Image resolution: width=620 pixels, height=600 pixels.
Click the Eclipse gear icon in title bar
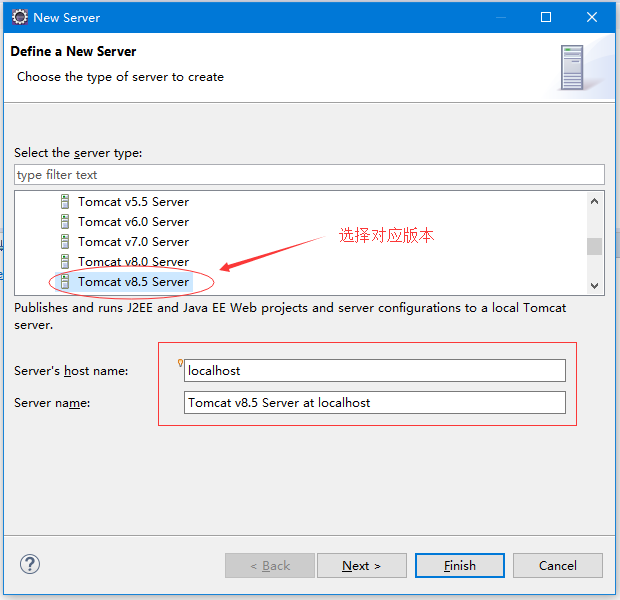pyautogui.click(x=18, y=17)
